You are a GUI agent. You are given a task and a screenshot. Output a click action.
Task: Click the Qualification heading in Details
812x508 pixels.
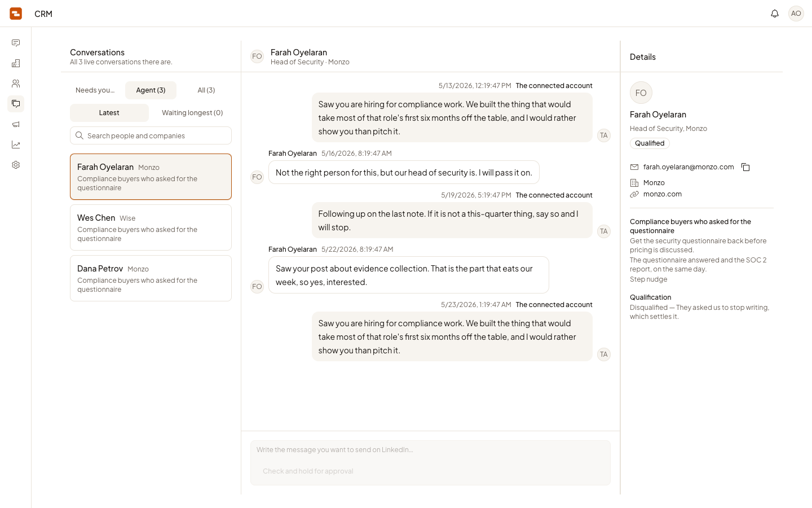click(x=650, y=297)
